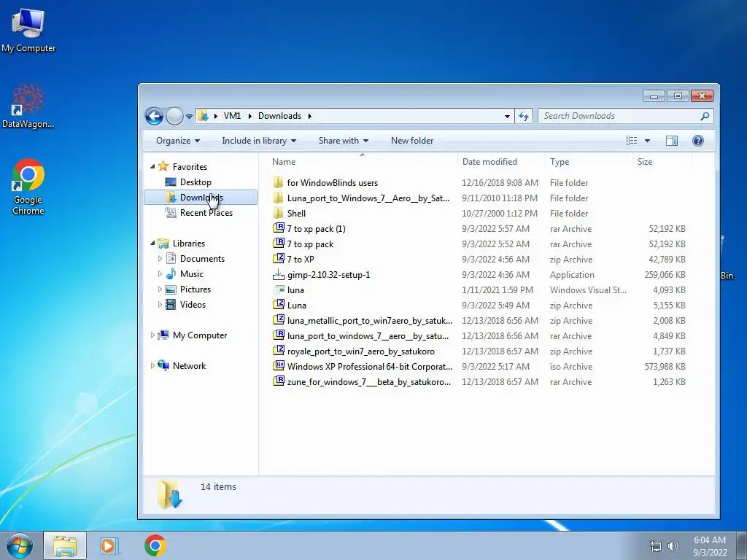Select the royale_port_to_win7_aero zip icon
The width and height of the screenshot is (747, 560).
click(278, 351)
